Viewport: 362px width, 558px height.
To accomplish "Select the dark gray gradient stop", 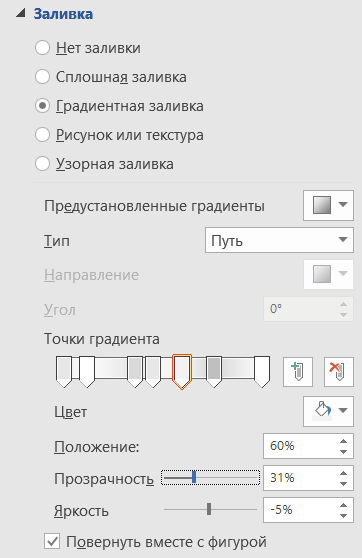I will pos(214,372).
